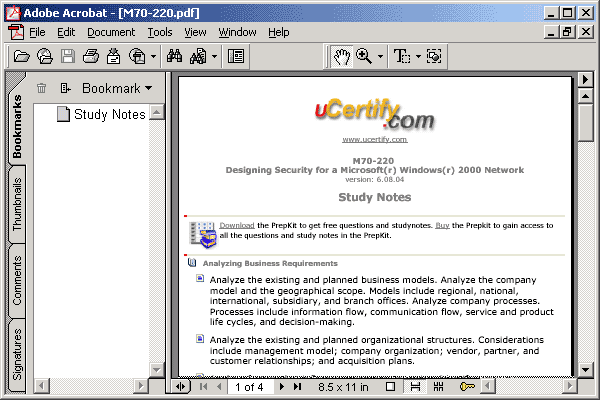Go to last page button

click(298, 387)
